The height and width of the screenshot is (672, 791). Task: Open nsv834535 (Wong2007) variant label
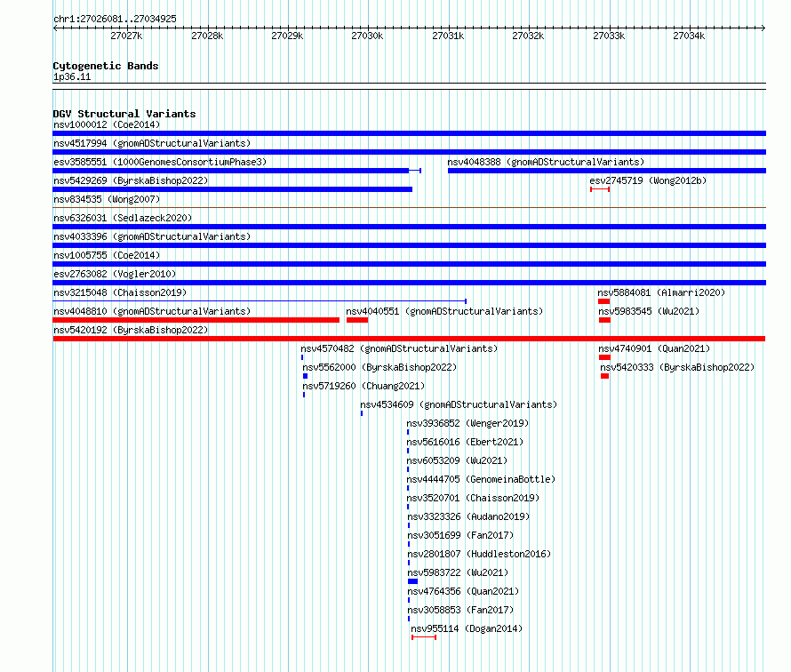click(107, 199)
